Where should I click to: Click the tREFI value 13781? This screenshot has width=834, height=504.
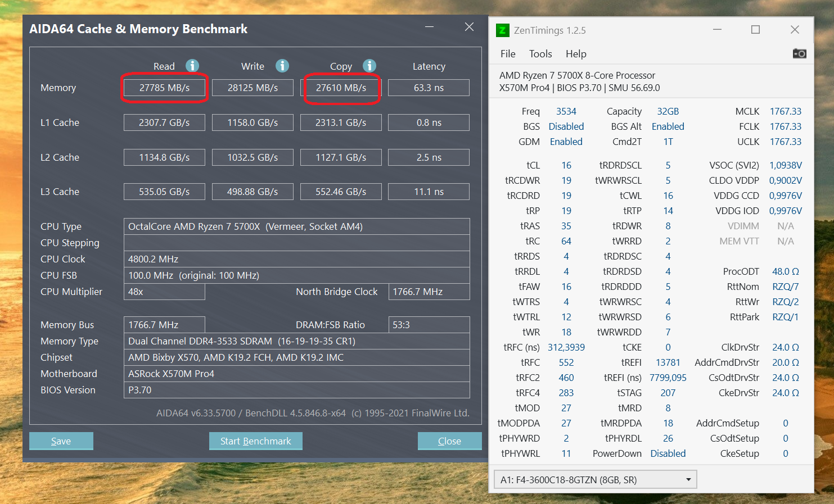click(x=668, y=362)
